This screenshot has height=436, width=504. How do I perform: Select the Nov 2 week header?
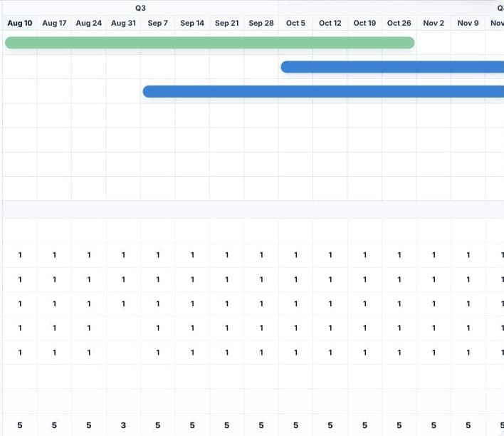[x=434, y=24]
